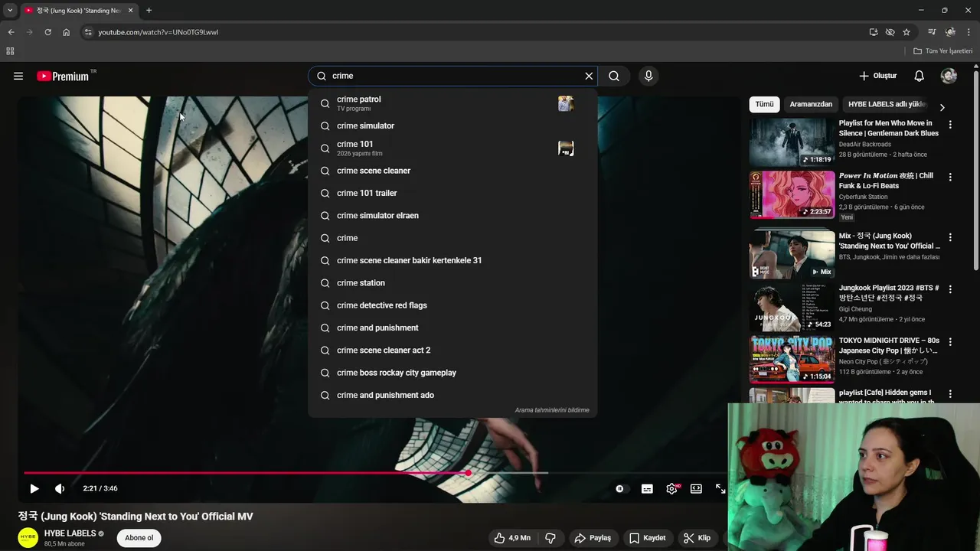Share the video with Paylaş
Viewport: 980px width, 551px height.
coord(593,538)
